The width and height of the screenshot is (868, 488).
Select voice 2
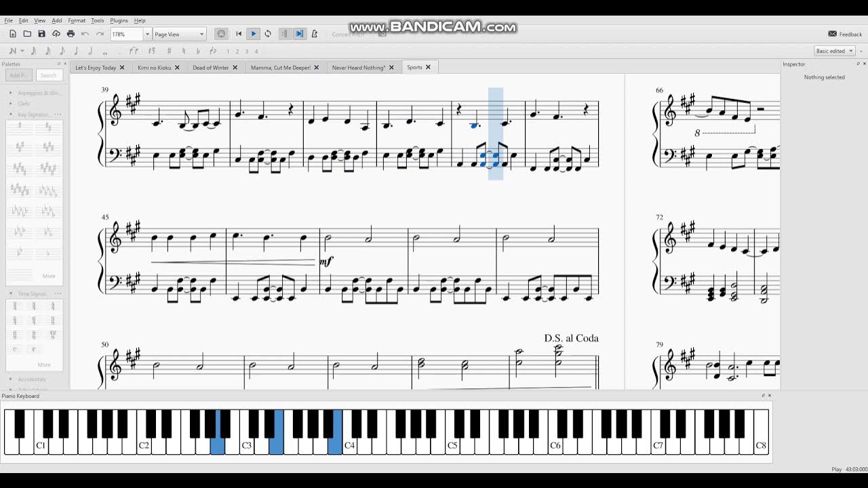pyautogui.click(x=237, y=52)
